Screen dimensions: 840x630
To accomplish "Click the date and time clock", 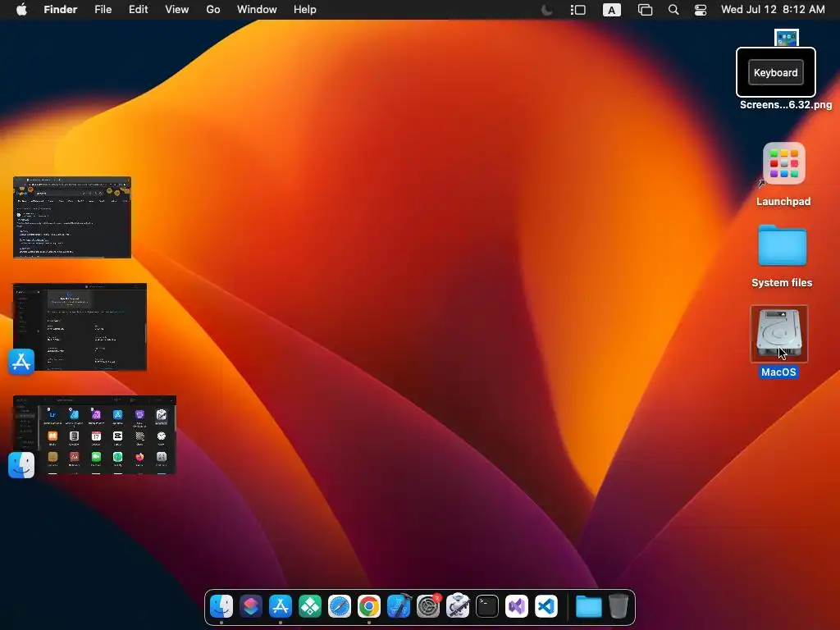I will (x=773, y=10).
